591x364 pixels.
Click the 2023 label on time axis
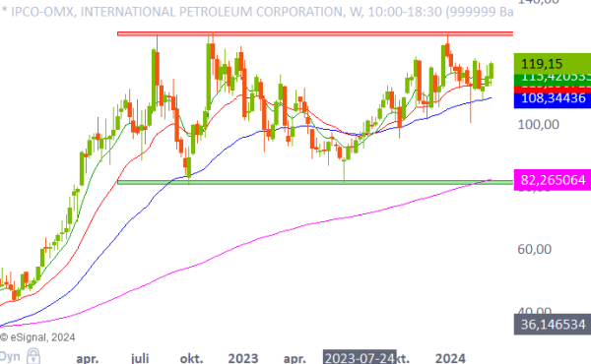coord(243,357)
